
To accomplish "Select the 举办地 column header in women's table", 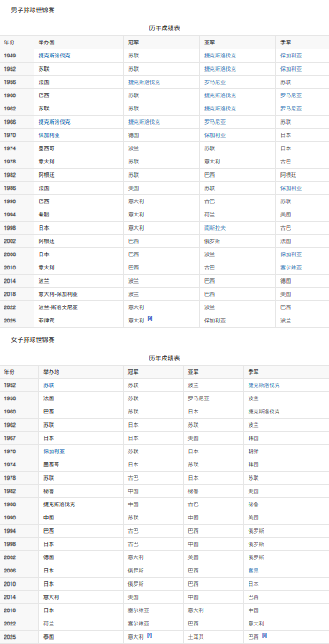I will click(x=51, y=372).
